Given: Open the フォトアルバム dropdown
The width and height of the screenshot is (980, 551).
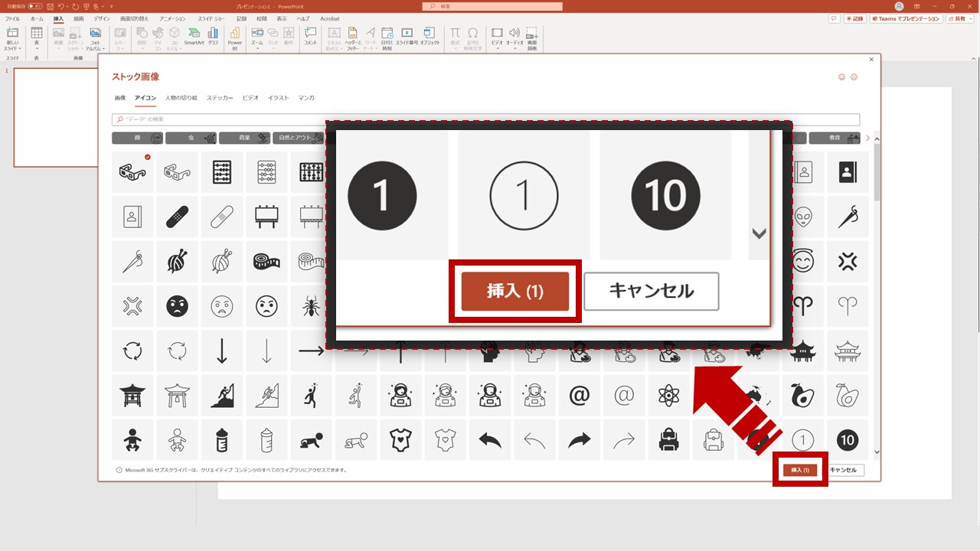Looking at the screenshot, I should click(96, 37).
